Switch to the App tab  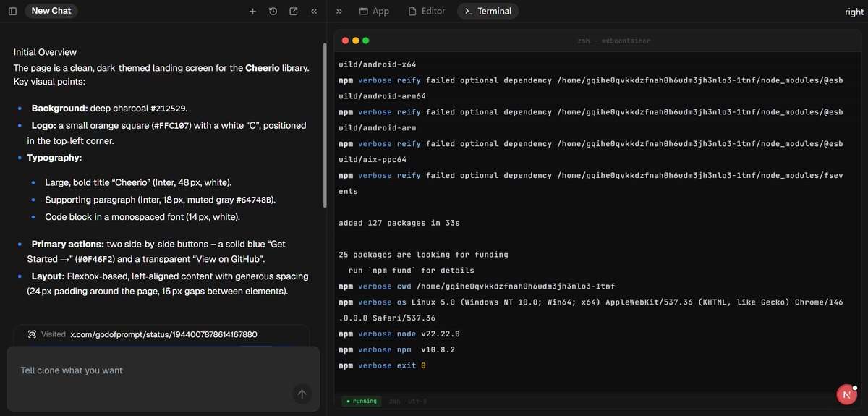point(374,11)
